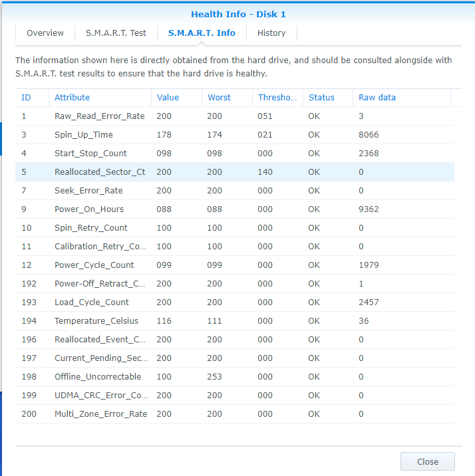Select the Offline_Uncorrectable row
The width and height of the screenshot is (475, 476).
(x=235, y=377)
